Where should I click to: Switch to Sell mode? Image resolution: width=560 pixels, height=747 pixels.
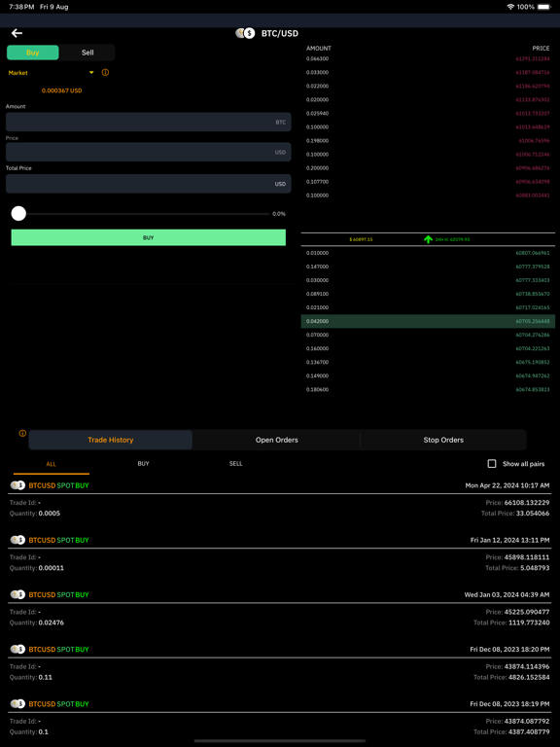[87, 53]
